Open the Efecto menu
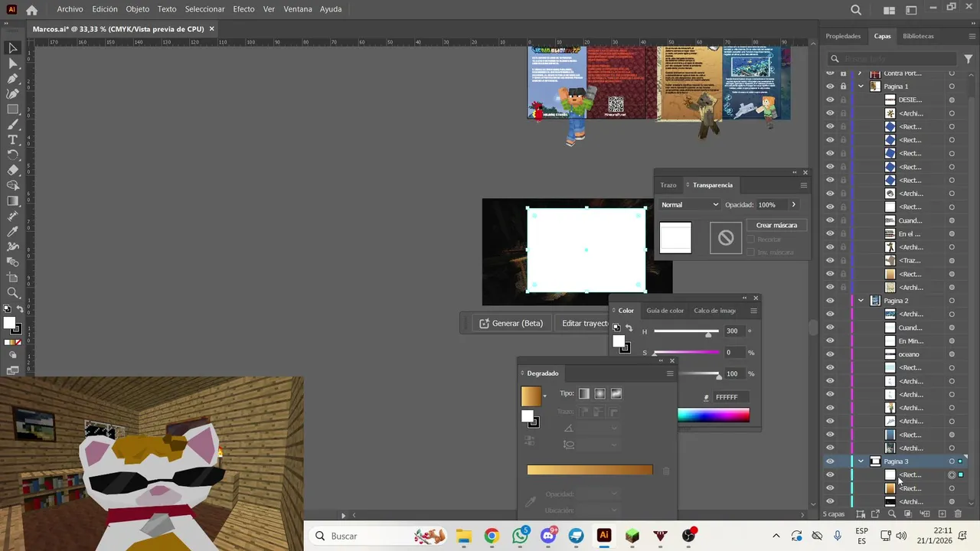 tap(243, 9)
